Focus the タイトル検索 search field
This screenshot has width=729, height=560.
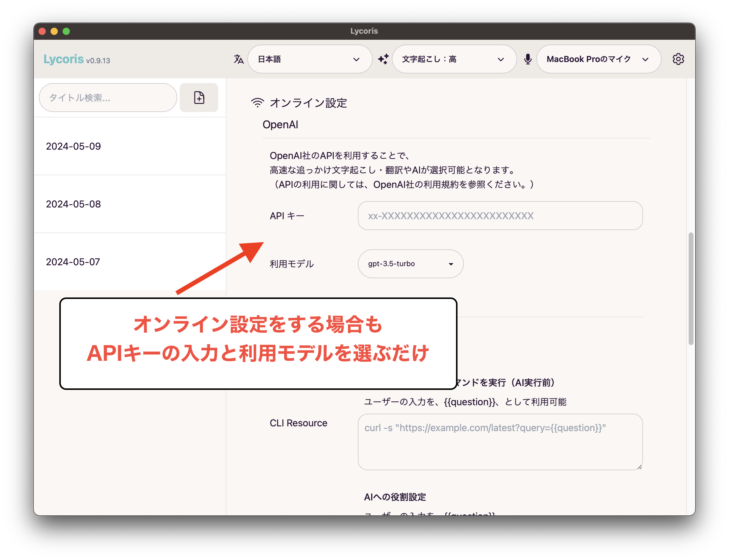pos(108,97)
